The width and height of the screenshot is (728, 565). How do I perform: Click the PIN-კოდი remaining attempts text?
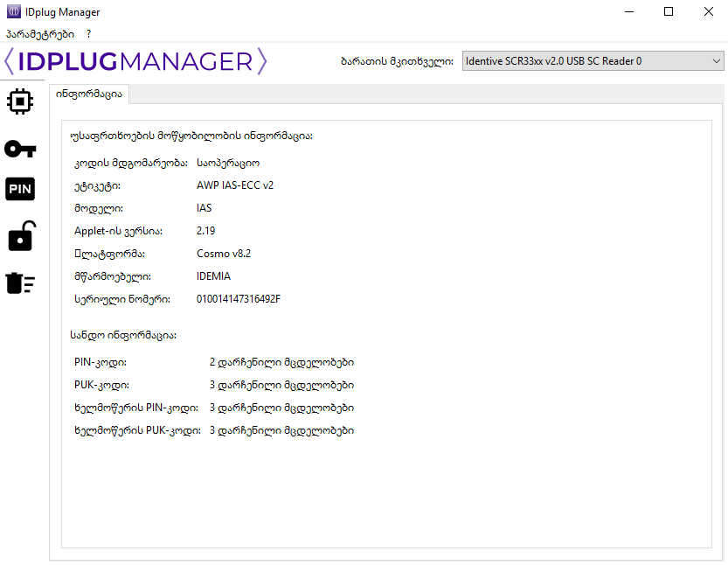point(281,362)
